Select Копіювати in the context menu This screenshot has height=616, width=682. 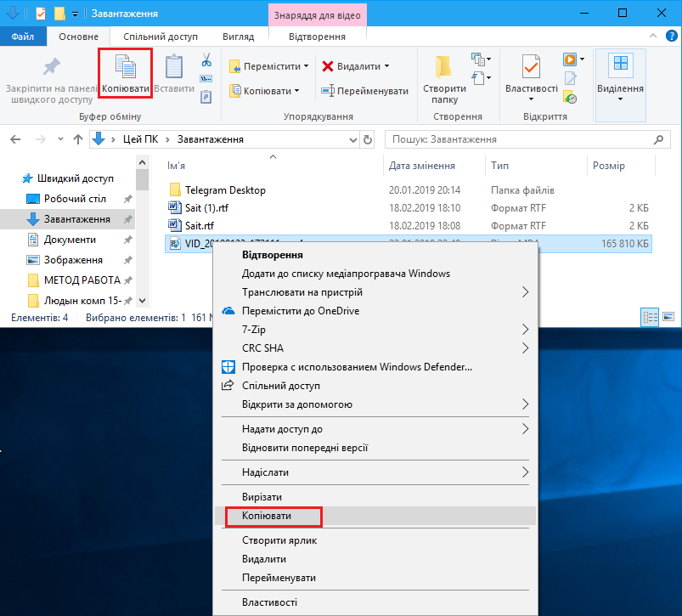(x=375, y=516)
